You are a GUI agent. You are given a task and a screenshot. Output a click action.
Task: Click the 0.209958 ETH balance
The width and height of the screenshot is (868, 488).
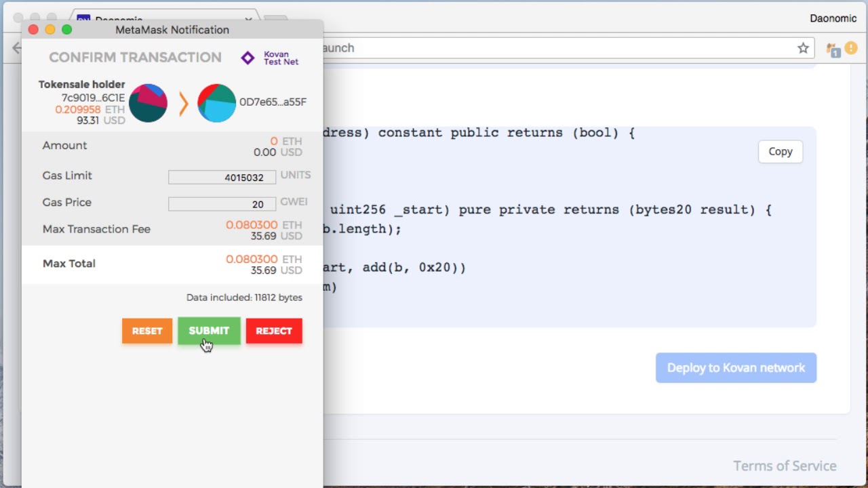point(90,109)
